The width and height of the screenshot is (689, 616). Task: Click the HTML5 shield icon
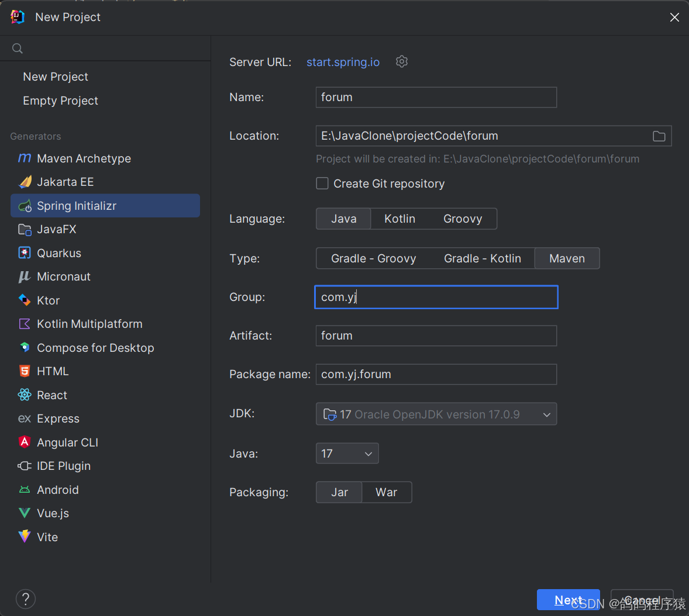coord(25,371)
